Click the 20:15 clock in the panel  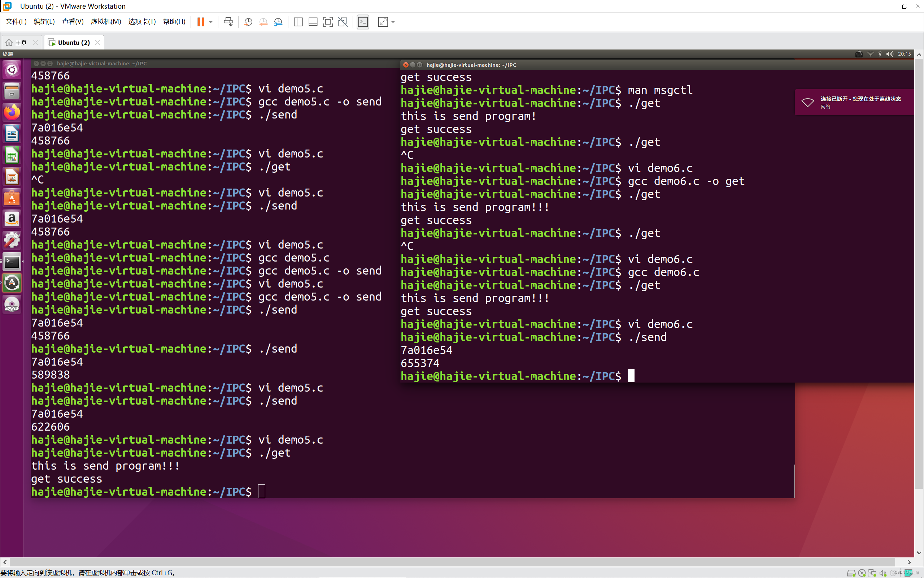(x=905, y=54)
